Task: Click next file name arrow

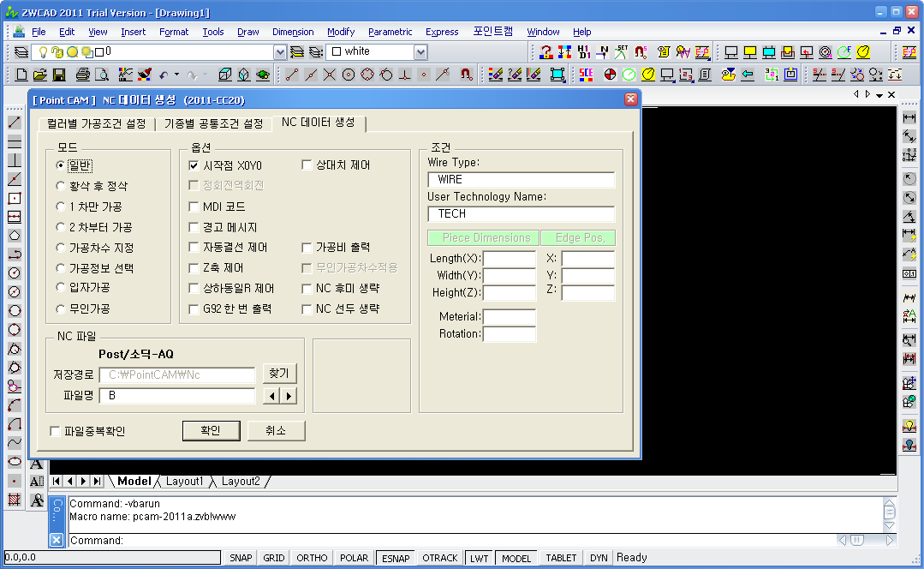Action: coord(288,396)
